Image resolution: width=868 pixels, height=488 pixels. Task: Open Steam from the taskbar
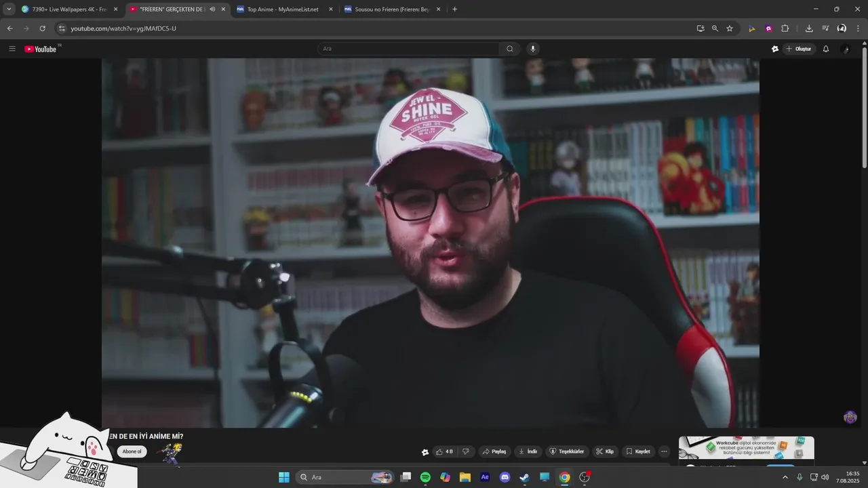coord(524,477)
